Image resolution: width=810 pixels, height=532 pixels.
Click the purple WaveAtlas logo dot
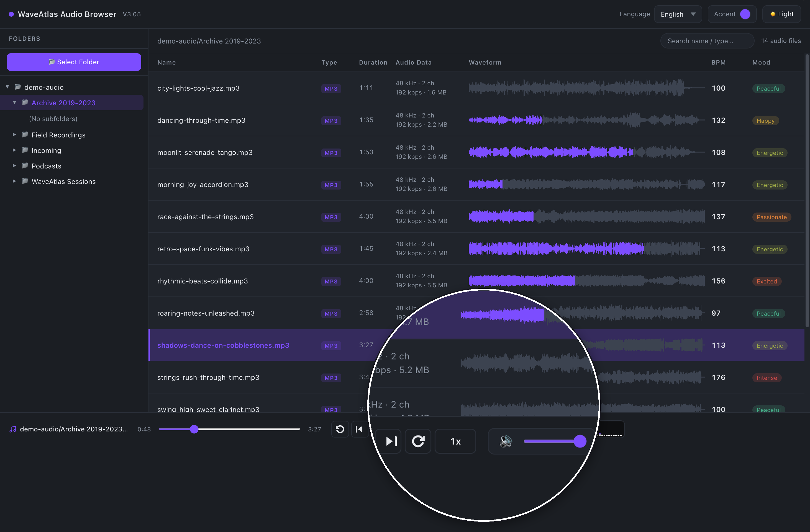pyautogui.click(x=11, y=14)
